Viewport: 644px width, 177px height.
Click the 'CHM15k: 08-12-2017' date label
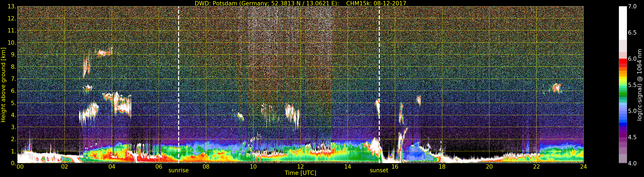point(376,3)
